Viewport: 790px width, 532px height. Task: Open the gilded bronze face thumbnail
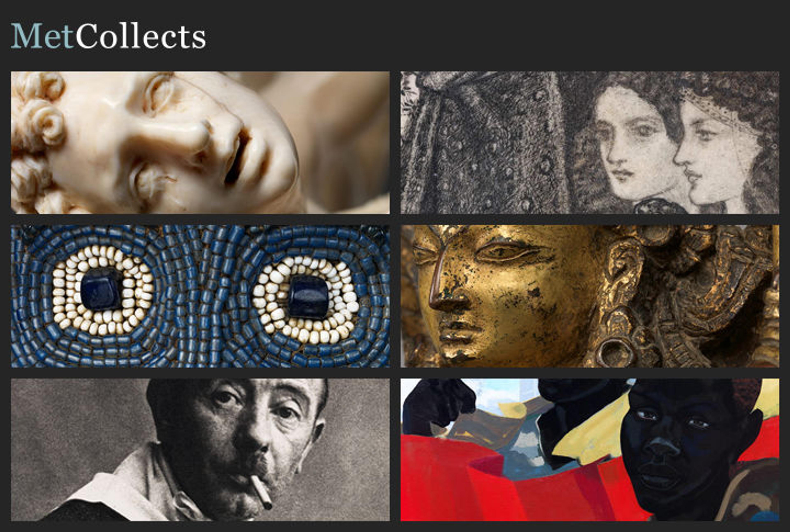[x=590, y=296]
